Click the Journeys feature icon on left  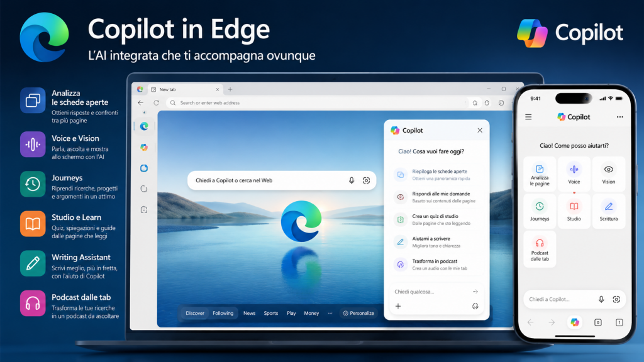[x=33, y=184]
